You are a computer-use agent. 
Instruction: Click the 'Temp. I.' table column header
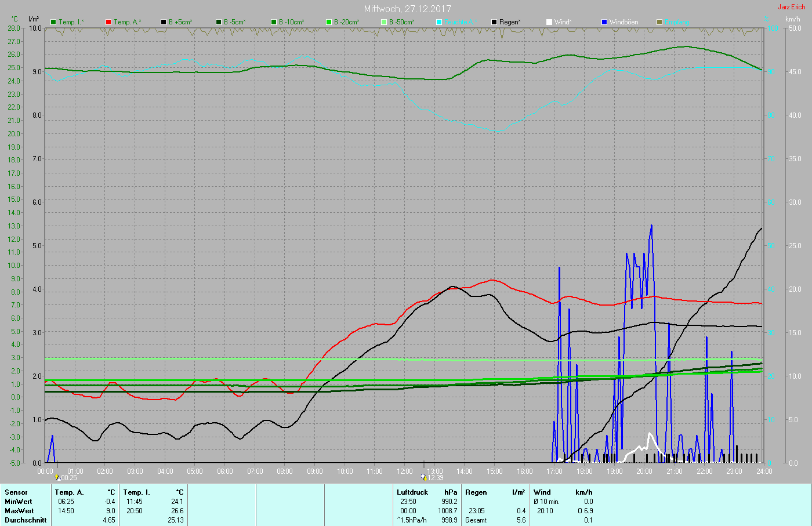pos(137,492)
